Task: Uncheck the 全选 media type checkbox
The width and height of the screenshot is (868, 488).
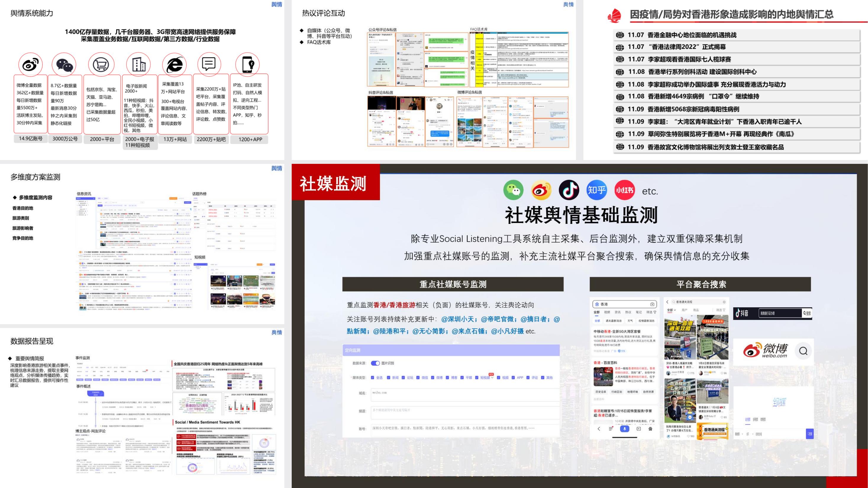Action: click(x=373, y=378)
